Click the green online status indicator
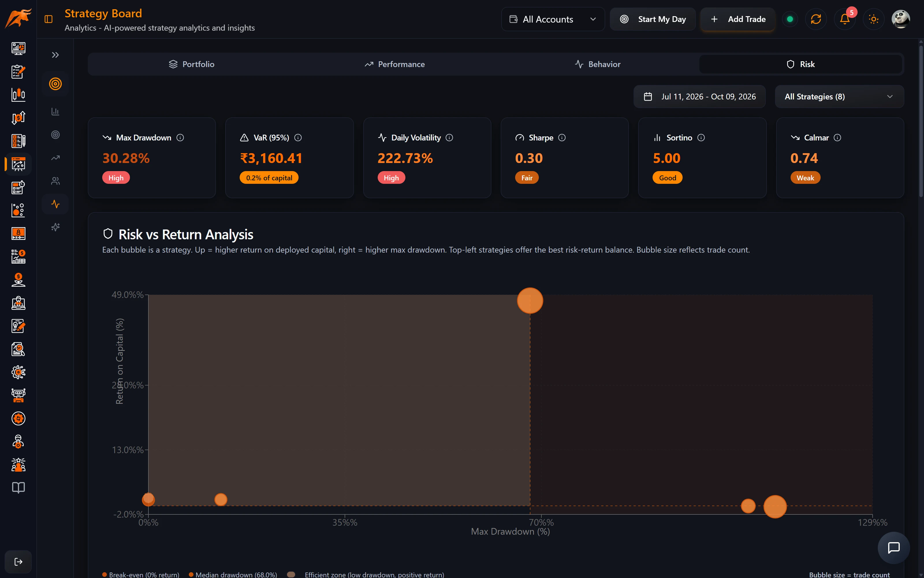 [790, 19]
